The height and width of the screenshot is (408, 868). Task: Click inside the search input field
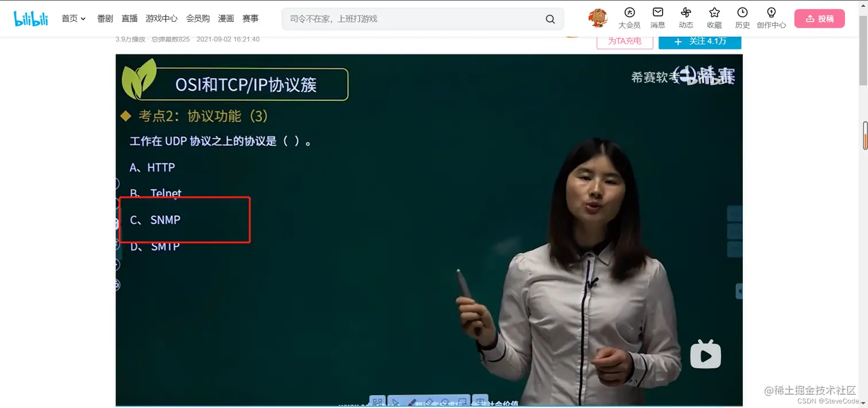click(x=402, y=18)
